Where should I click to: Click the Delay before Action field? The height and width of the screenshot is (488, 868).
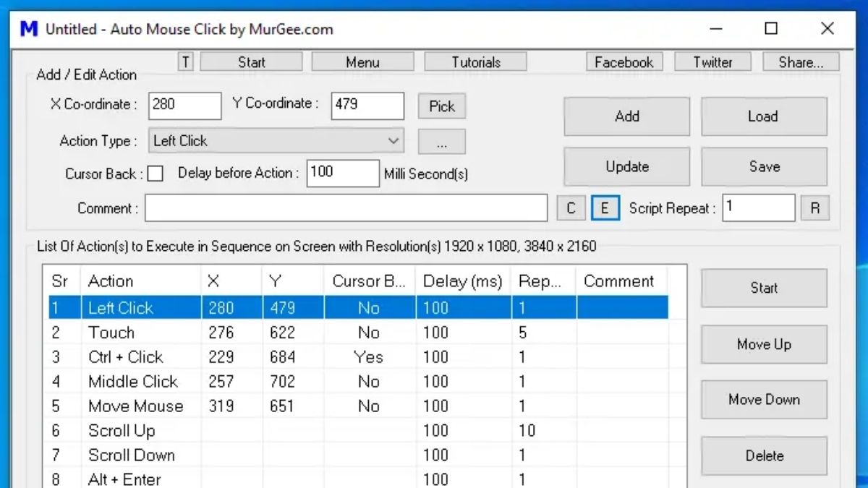pyautogui.click(x=343, y=174)
